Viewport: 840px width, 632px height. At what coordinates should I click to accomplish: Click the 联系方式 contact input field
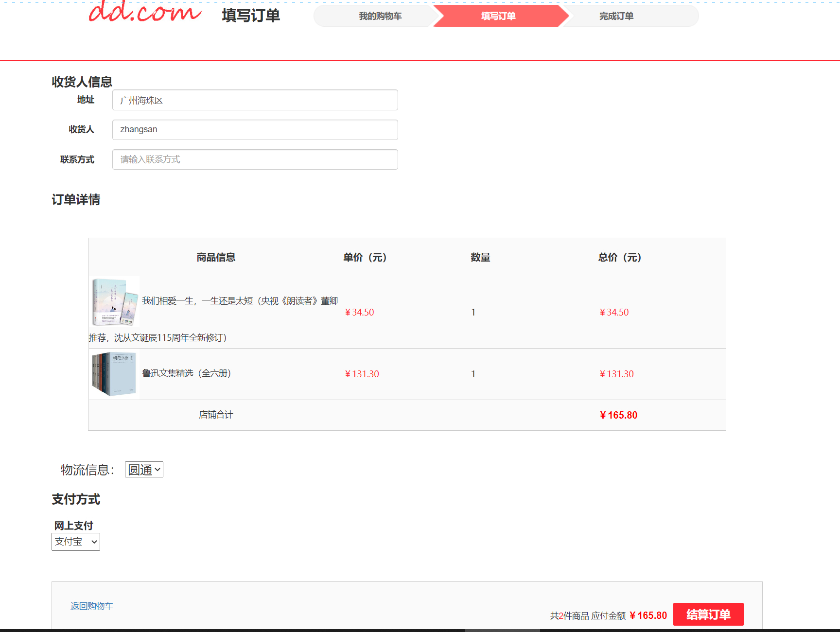pyautogui.click(x=254, y=159)
